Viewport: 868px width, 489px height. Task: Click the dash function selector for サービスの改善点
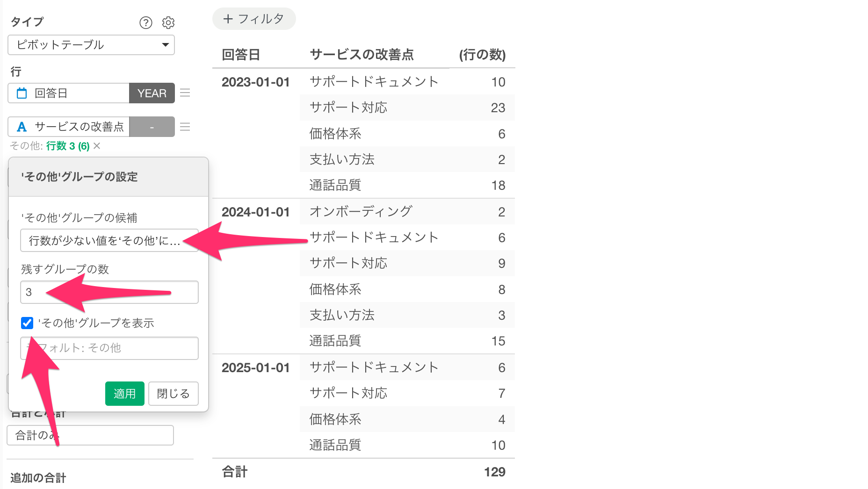[152, 127]
